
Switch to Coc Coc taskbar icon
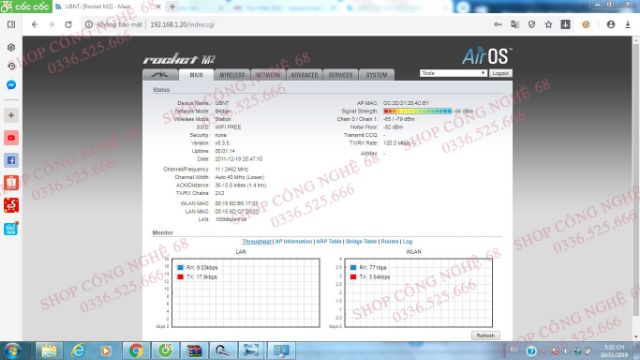pyautogui.click(x=165, y=351)
